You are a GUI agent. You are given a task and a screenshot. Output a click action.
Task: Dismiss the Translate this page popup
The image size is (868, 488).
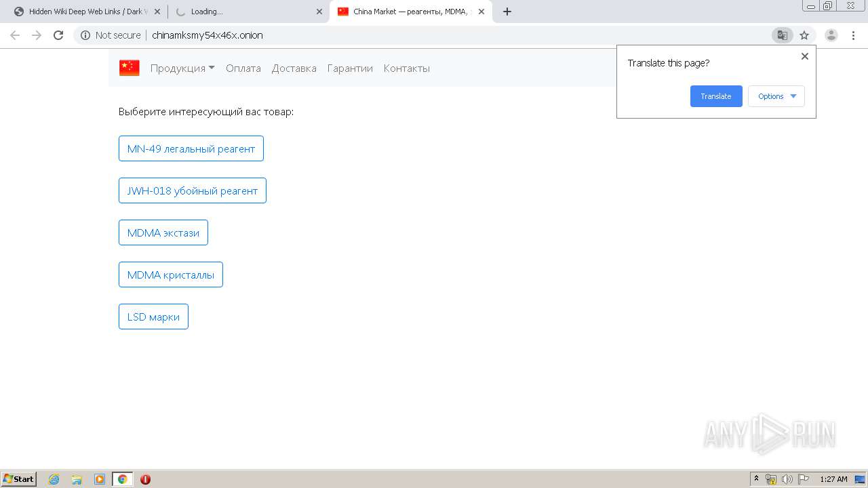[805, 56]
